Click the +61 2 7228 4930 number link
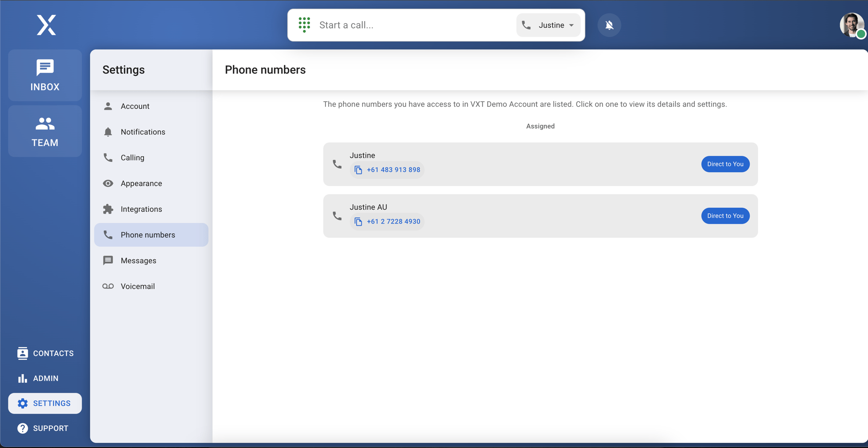This screenshot has height=448, width=868. (x=393, y=221)
